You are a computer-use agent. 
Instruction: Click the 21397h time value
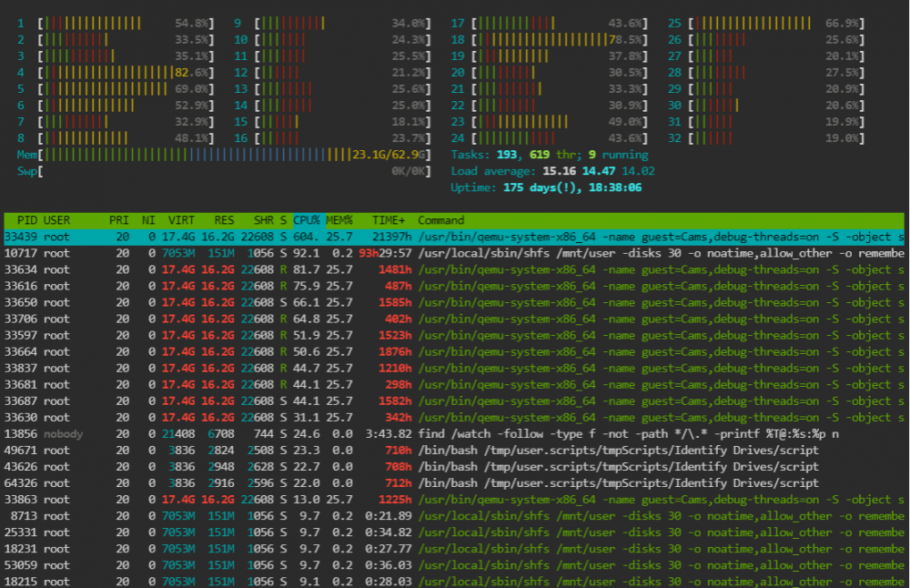[391, 237]
